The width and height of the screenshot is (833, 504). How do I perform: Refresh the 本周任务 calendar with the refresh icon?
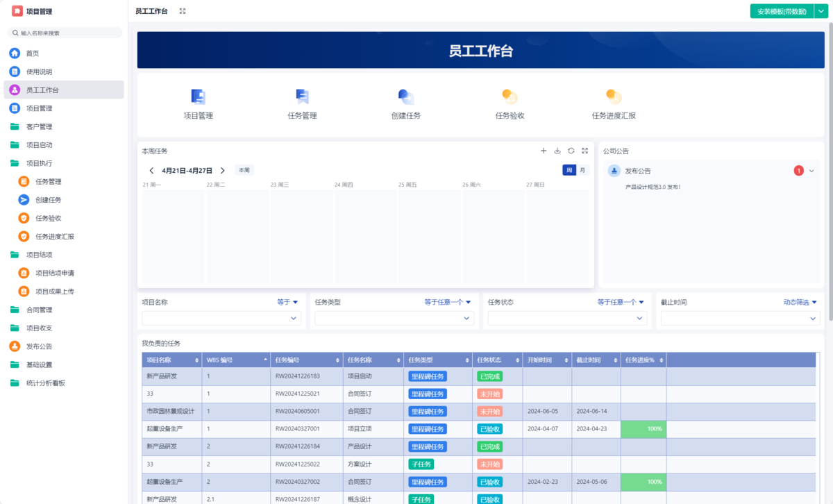[x=571, y=151]
